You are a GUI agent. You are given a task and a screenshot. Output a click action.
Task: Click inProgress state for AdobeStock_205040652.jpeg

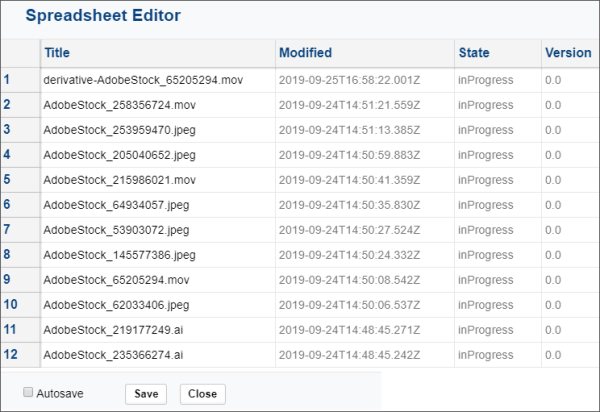click(x=498, y=155)
